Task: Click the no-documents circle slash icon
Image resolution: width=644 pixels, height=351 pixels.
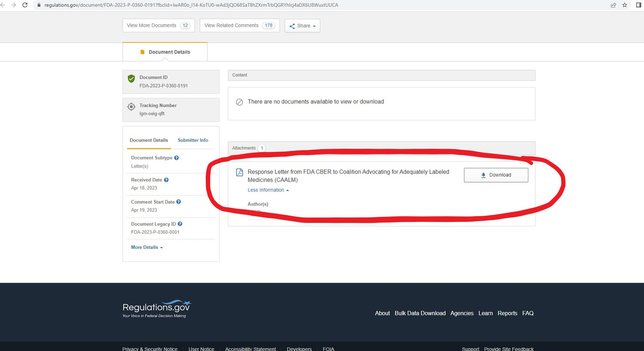Action: pyautogui.click(x=239, y=102)
